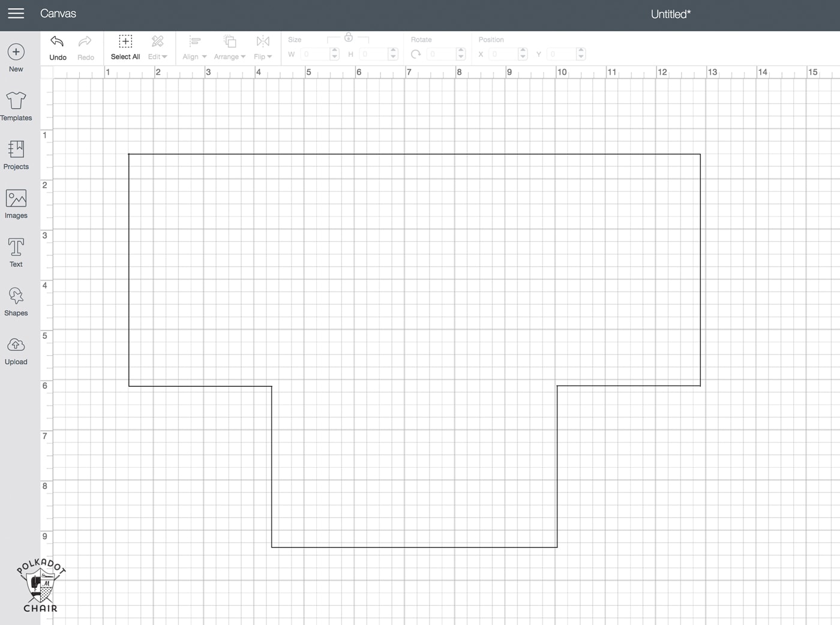840x625 pixels.
Task: Click the Rotate angle field
Action: click(x=442, y=55)
